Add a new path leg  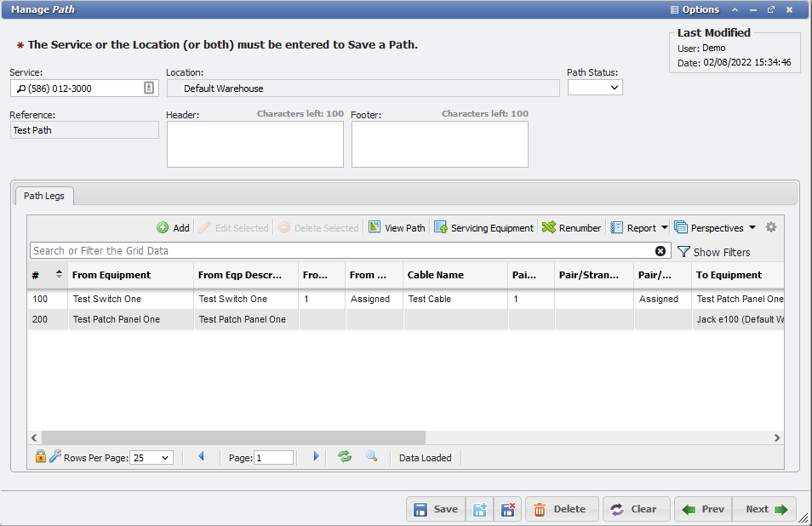click(173, 227)
